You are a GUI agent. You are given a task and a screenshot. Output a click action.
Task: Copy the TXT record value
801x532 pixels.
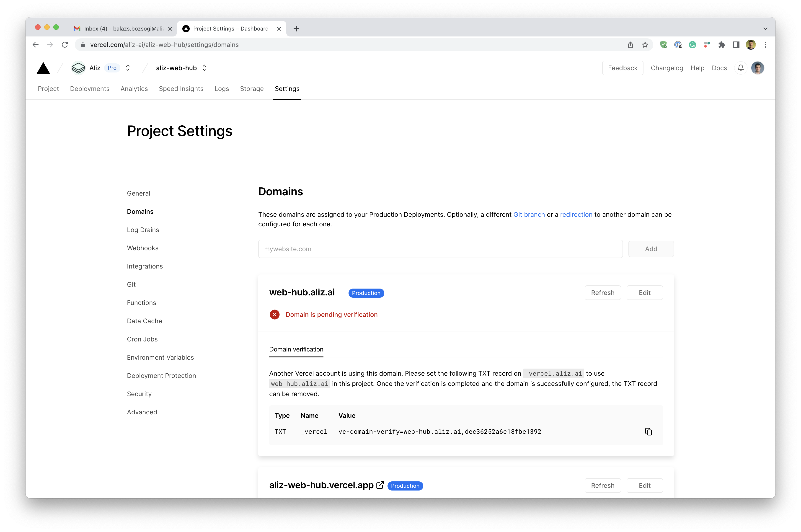(648, 431)
